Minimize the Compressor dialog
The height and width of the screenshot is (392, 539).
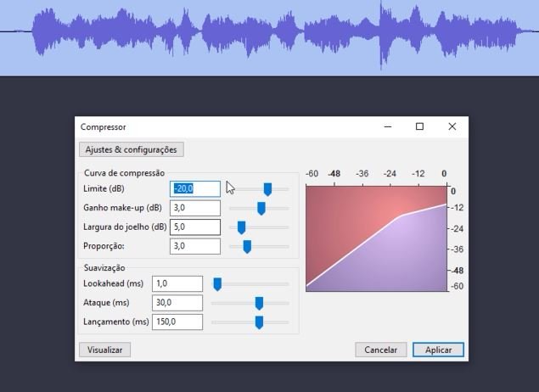click(x=388, y=126)
